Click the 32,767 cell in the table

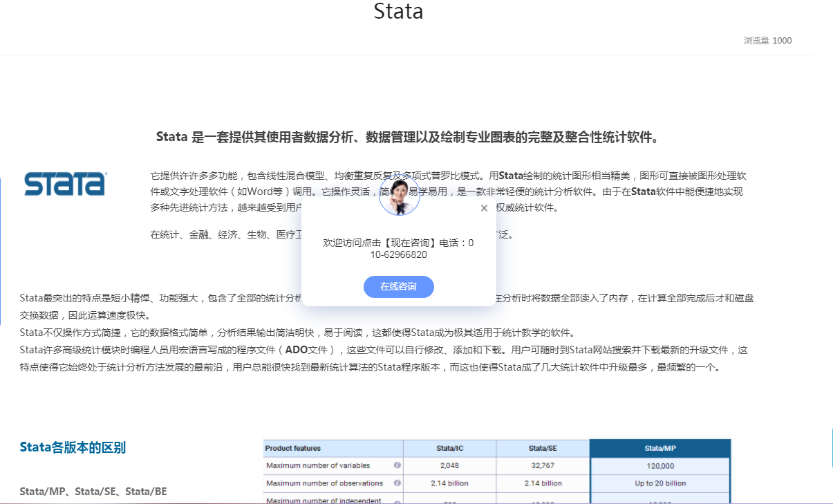543,466
